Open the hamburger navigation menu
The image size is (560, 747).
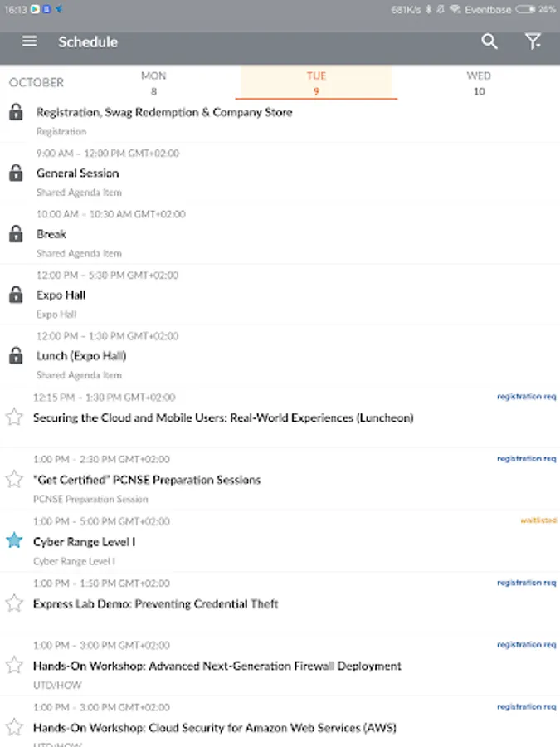[x=29, y=41]
